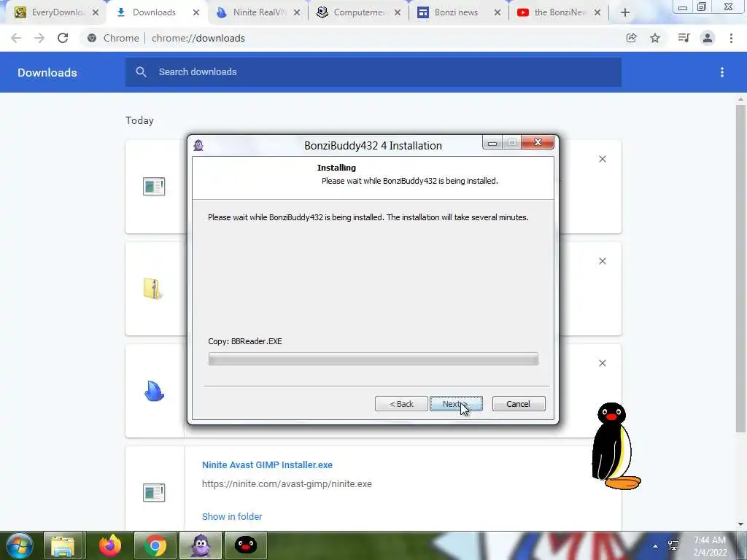
Task: Click the downloads page vertical scrollbar
Action: point(740,269)
